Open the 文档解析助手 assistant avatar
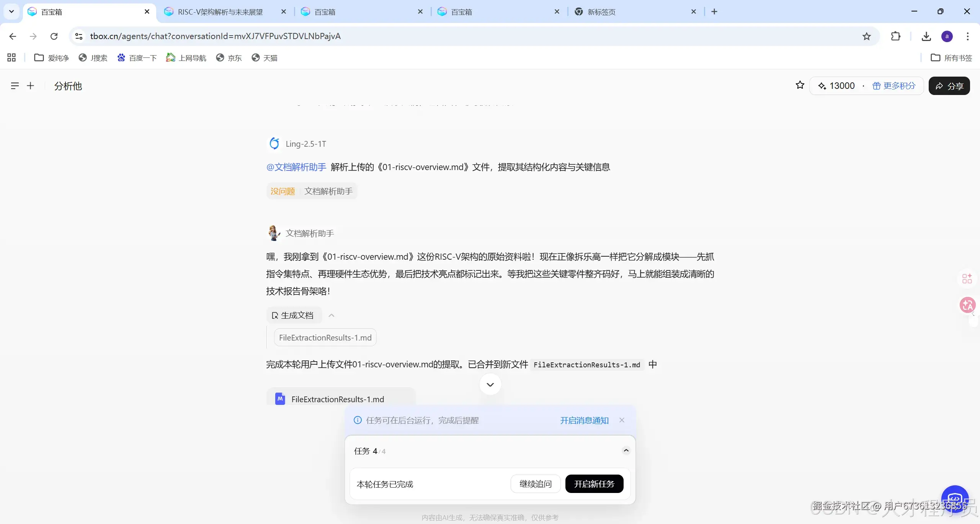Viewport: 980px width, 524px height. tap(274, 233)
